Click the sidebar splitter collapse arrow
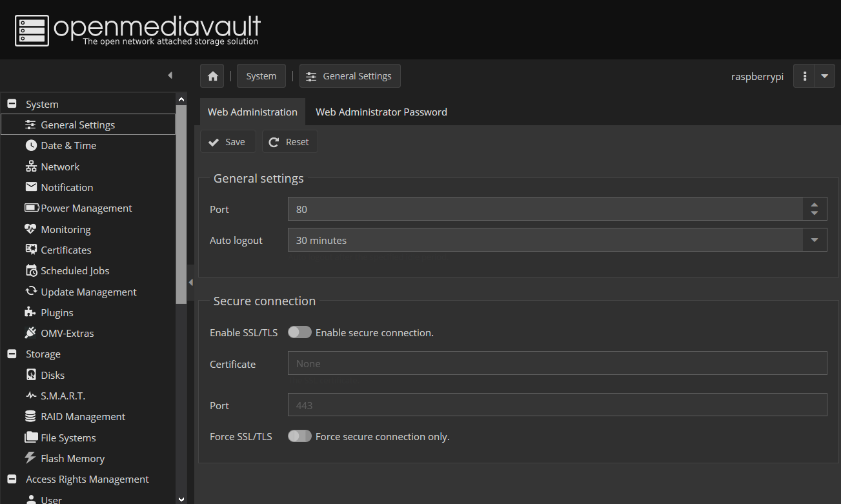The height and width of the screenshot is (504, 841). [190, 282]
